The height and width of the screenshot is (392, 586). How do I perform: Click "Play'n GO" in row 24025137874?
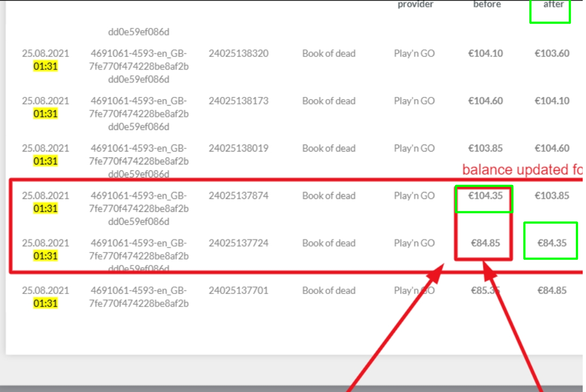point(414,196)
